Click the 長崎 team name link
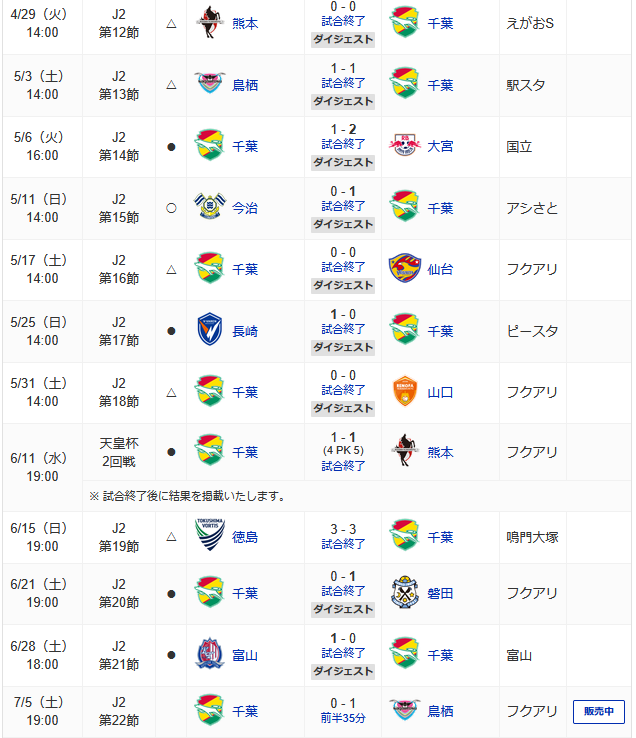The image size is (636, 738). [x=245, y=331]
